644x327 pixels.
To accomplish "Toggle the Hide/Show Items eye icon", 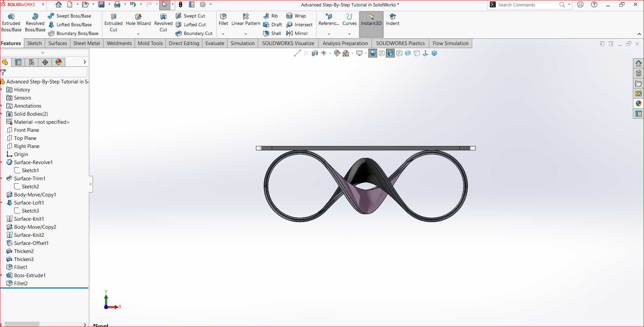I will (x=324, y=53).
